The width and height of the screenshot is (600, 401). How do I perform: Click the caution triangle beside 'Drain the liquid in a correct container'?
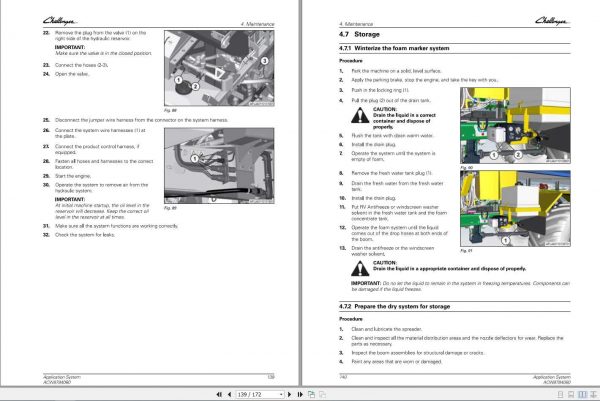(360, 116)
